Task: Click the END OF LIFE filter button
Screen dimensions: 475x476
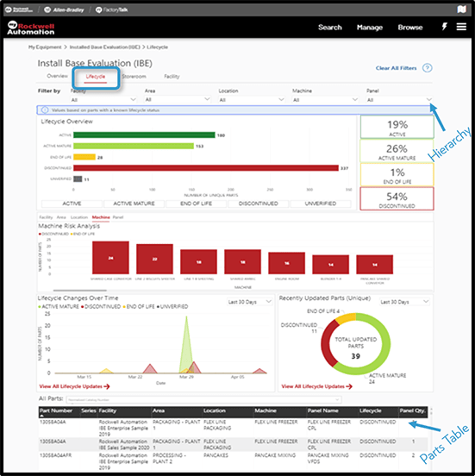Action: coord(196,204)
